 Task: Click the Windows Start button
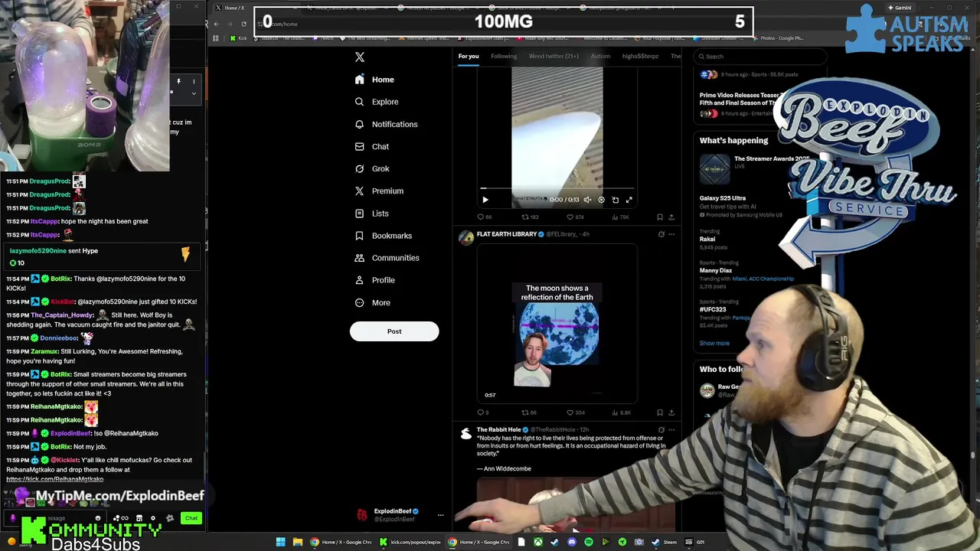coord(280,542)
